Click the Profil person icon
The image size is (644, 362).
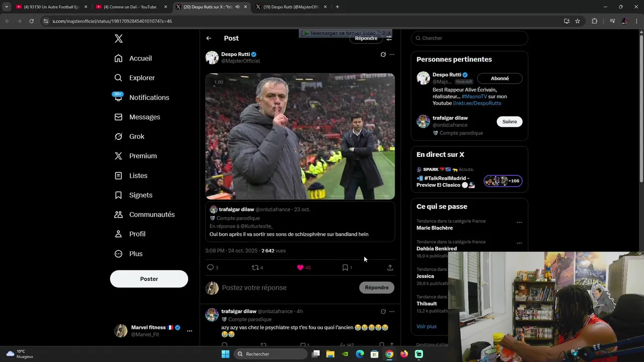click(x=118, y=234)
